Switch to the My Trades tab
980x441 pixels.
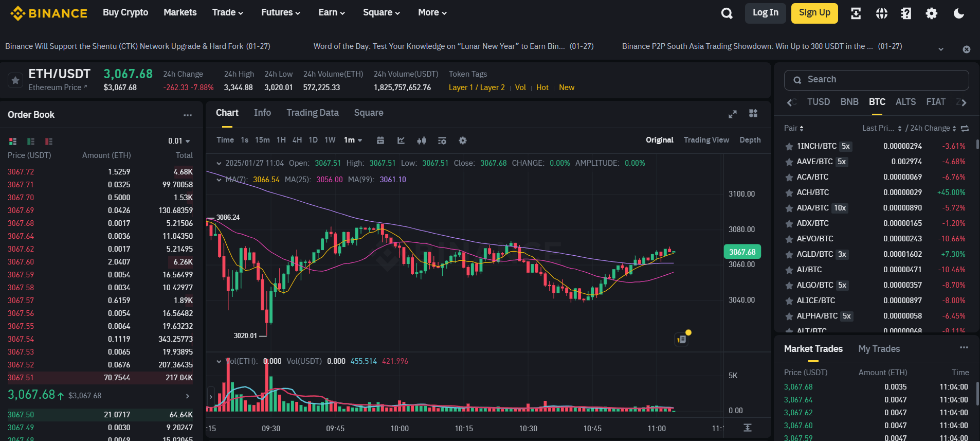coord(879,349)
